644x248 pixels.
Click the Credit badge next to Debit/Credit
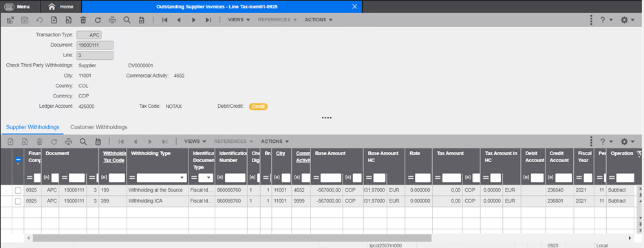258,106
